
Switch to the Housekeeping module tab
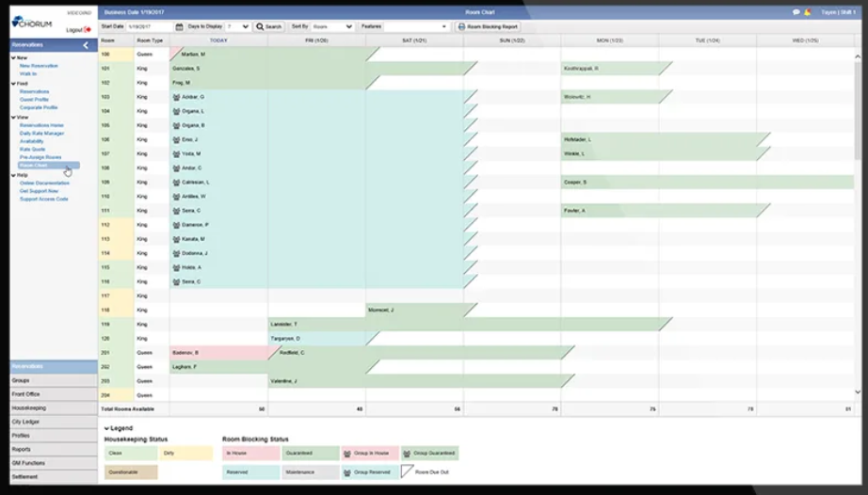tap(54, 408)
